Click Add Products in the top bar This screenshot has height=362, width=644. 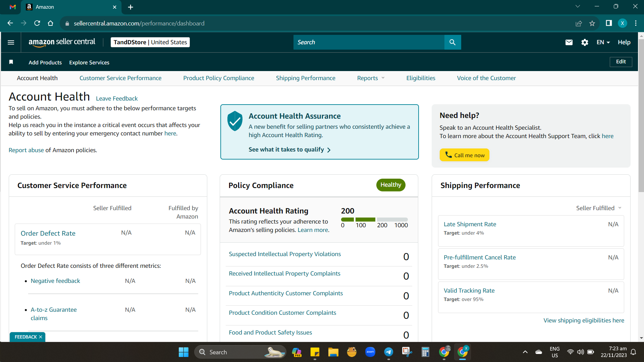45,62
